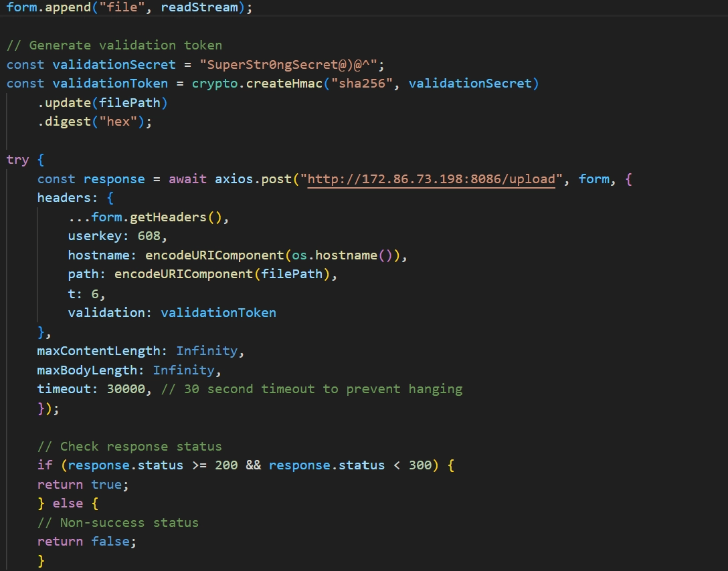Open the underlined upload URL link
This screenshot has width=728, height=571.
coord(428,179)
